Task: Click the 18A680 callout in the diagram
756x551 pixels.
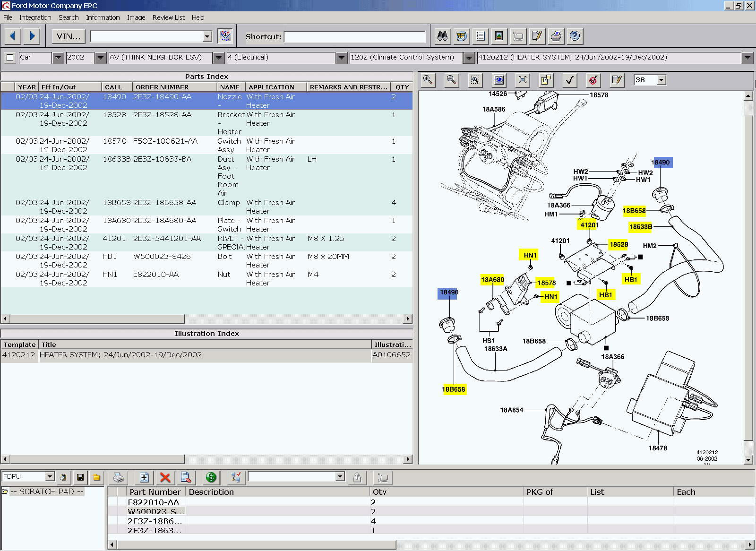Action: [x=492, y=279]
